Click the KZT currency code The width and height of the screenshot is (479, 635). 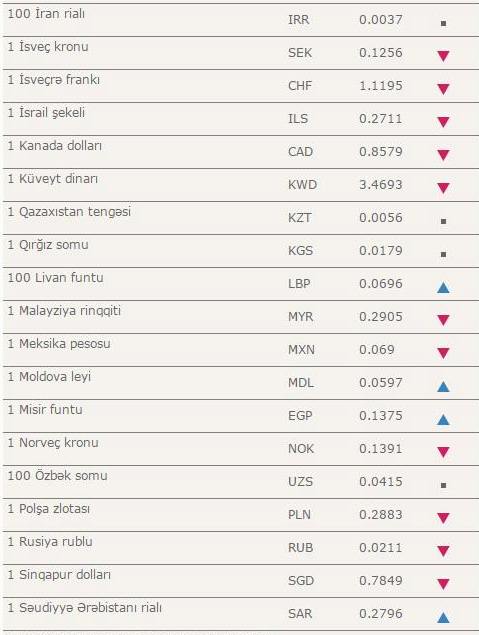point(300,218)
